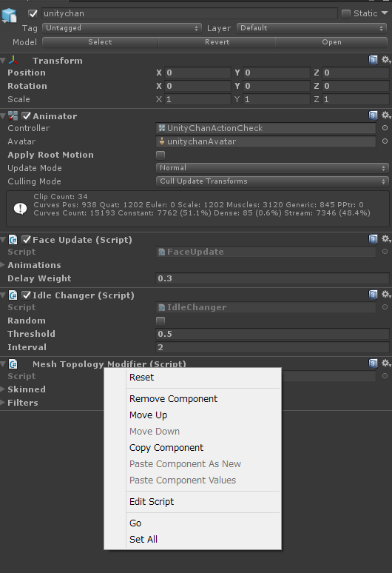Open object picker for FaceUpdate script field
The image size is (392, 573).
coord(385,252)
